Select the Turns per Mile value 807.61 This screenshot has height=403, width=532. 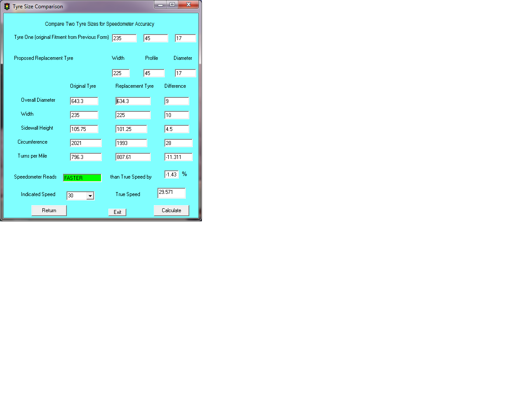[x=133, y=157]
